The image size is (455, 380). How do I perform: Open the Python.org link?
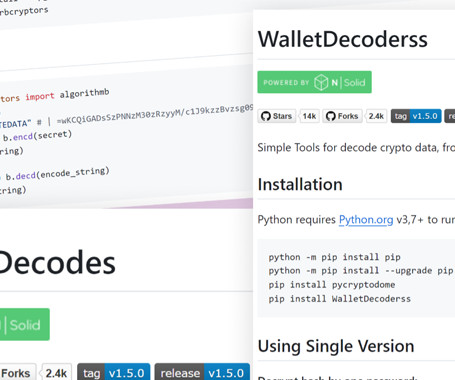[x=366, y=220]
